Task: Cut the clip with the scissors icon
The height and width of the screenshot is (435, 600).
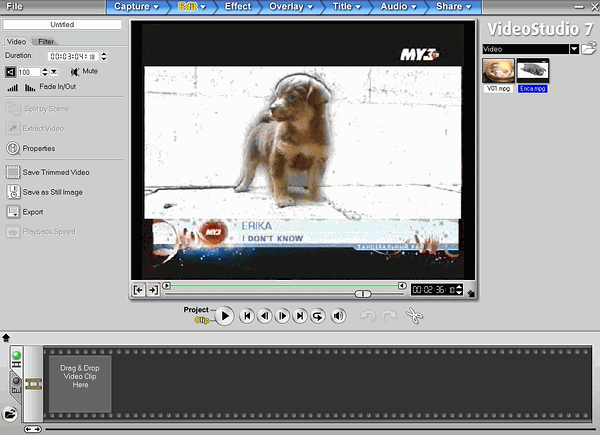Action: pos(414,316)
